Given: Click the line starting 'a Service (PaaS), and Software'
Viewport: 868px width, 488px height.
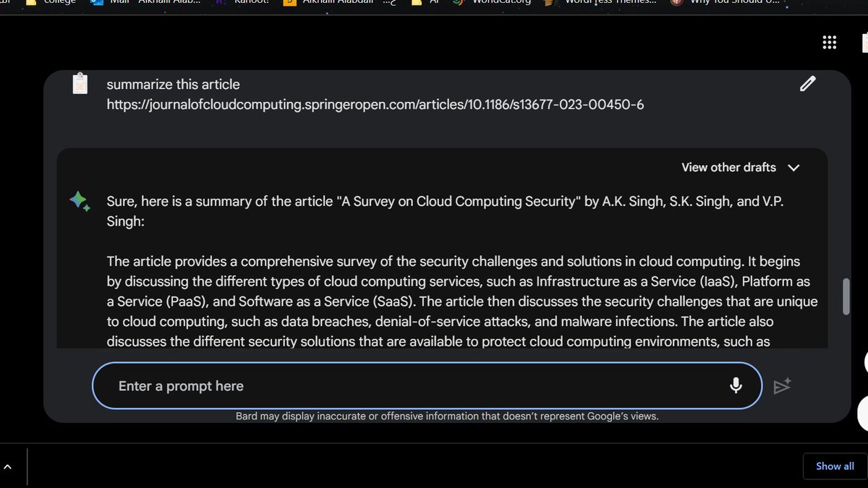Looking at the screenshot, I should click(462, 301).
